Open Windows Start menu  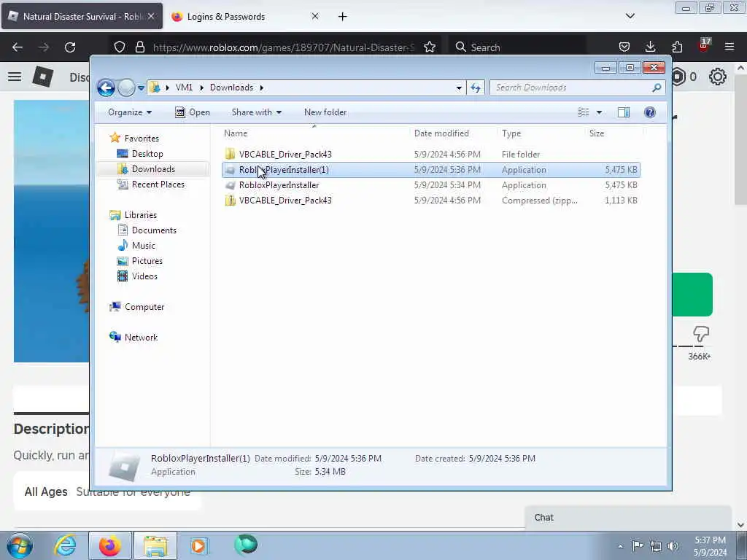tap(20, 545)
